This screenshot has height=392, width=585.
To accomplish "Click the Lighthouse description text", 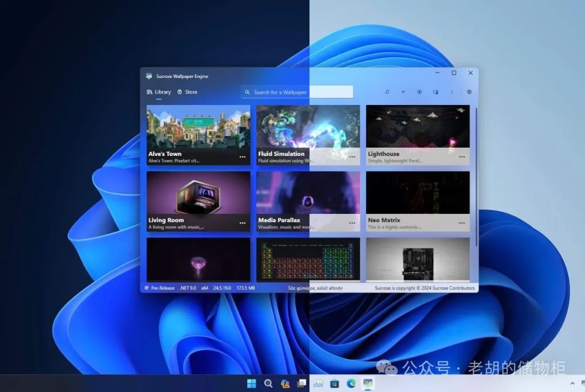I will tap(395, 161).
